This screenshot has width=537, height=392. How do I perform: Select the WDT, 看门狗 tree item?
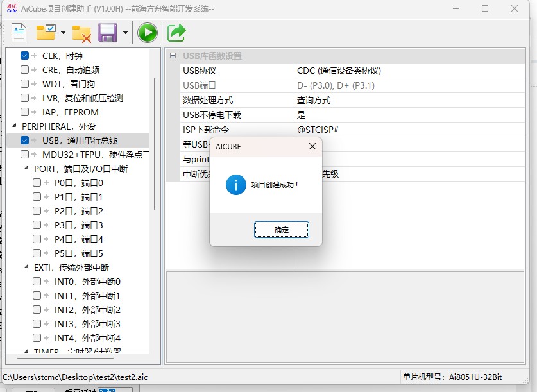point(69,84)
